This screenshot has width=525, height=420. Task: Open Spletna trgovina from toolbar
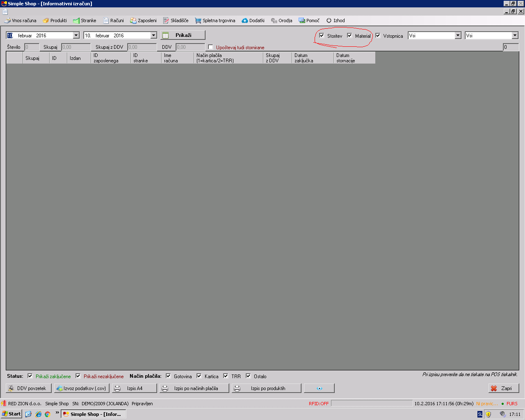pos(215,21)
